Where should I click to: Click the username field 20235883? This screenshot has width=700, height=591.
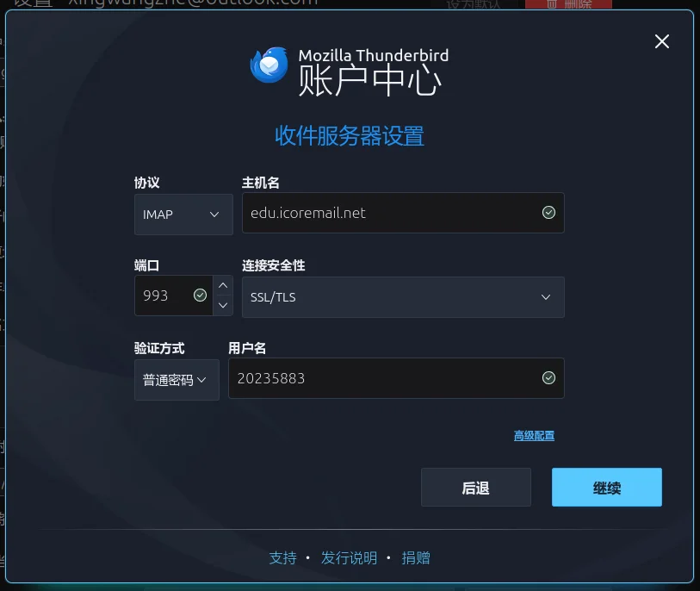pos(396,378)
